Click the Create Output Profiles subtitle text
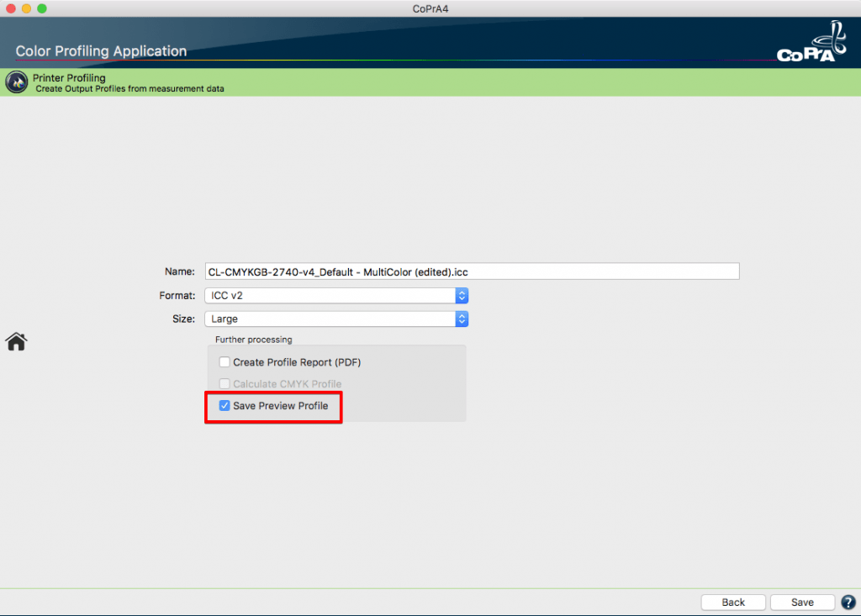The image size is (861, 616). pyautogui.click(x=129, y=88)
